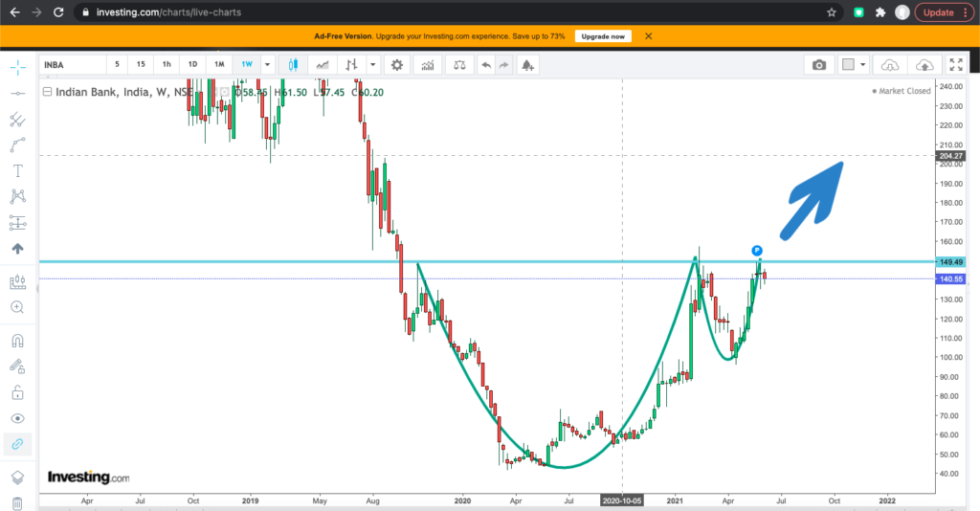Select the brush path drawing tool

tap(17, 144)
